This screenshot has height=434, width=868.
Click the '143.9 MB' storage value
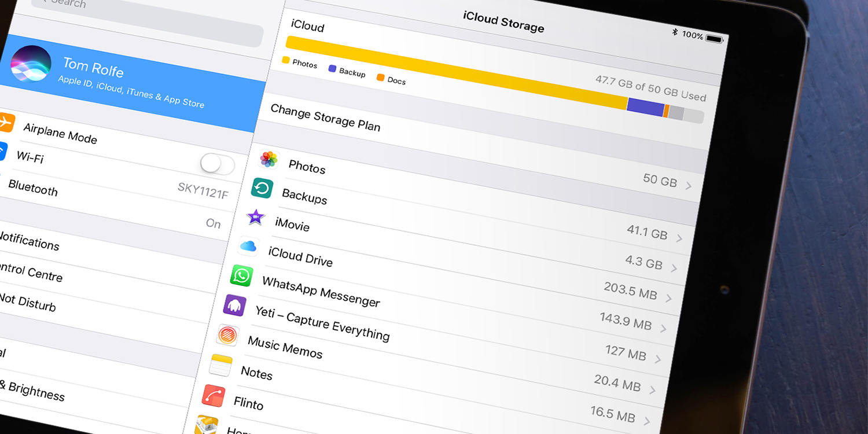pyautogui.click(x=626, y=320)
